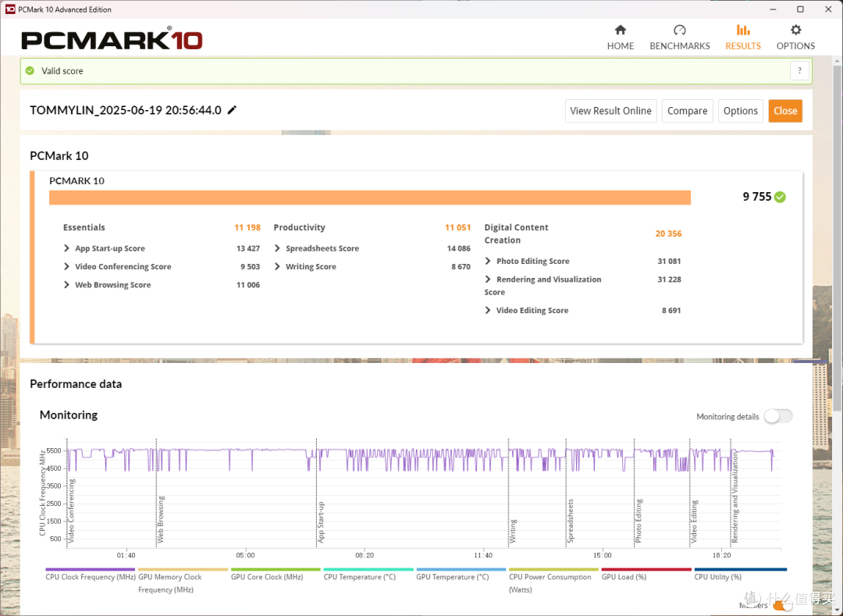Click the 14 086 spreadsheets score value
This screenshot has width=843, height=616.
pos(459,248)
